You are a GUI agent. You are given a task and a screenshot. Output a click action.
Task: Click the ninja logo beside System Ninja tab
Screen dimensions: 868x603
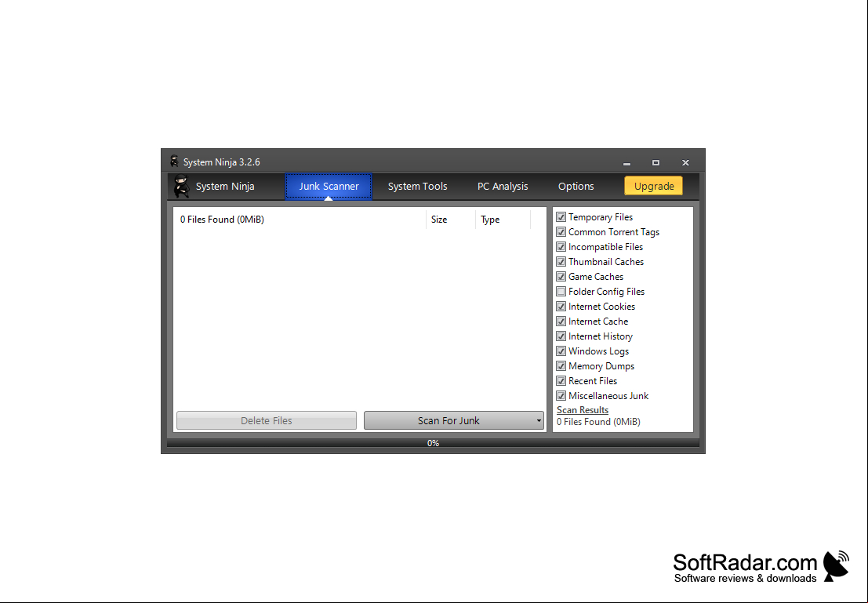(181, 186)
